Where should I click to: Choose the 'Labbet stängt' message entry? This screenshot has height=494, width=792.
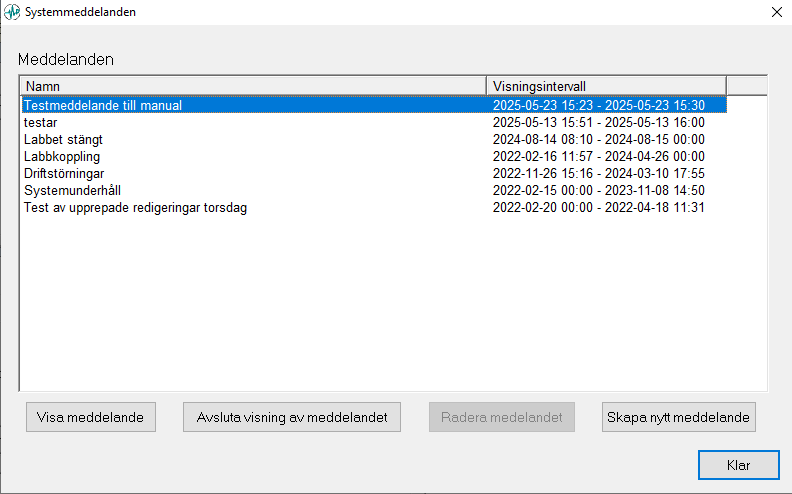(63, 139)
